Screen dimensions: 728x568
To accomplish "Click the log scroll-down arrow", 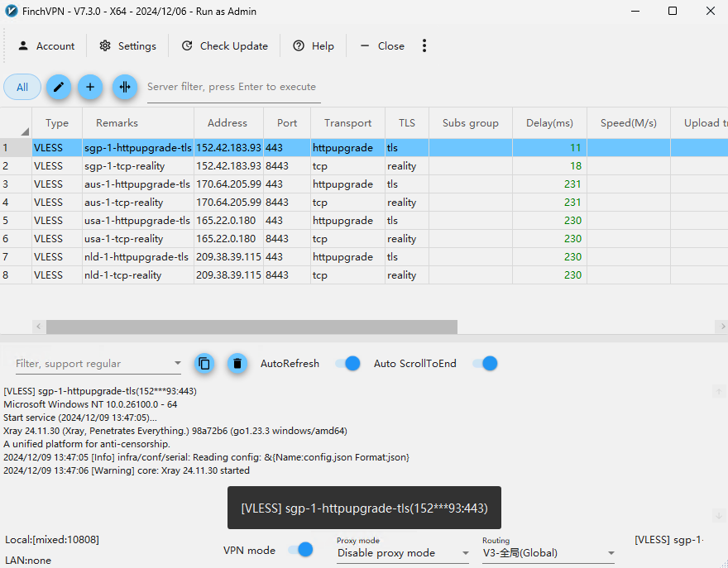I will [x=719, y=515].
